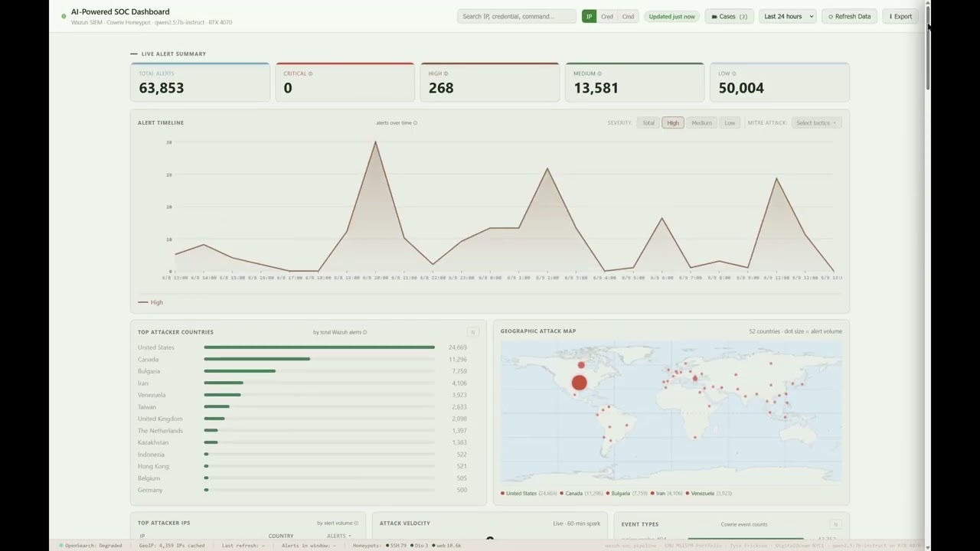Viewport: 980px width, 551px height.
Task: Open the Total Alerts card
Action: pos(200,82)
